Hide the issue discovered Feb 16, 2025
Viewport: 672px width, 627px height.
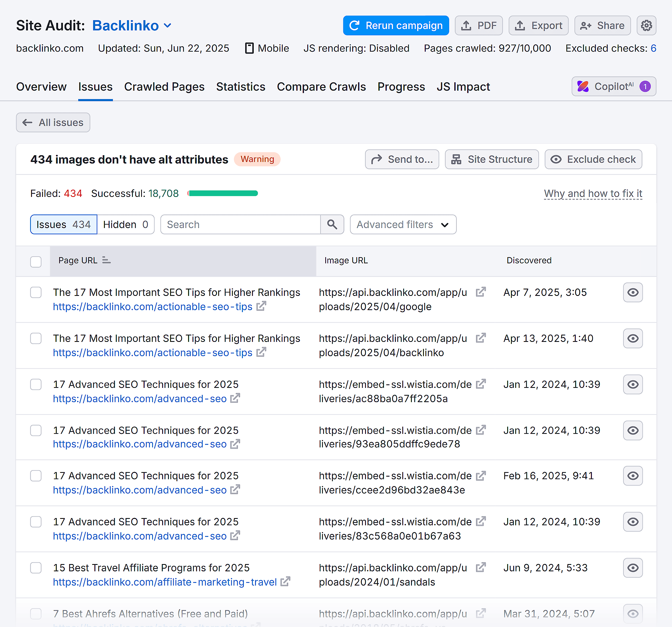[633, 476]
